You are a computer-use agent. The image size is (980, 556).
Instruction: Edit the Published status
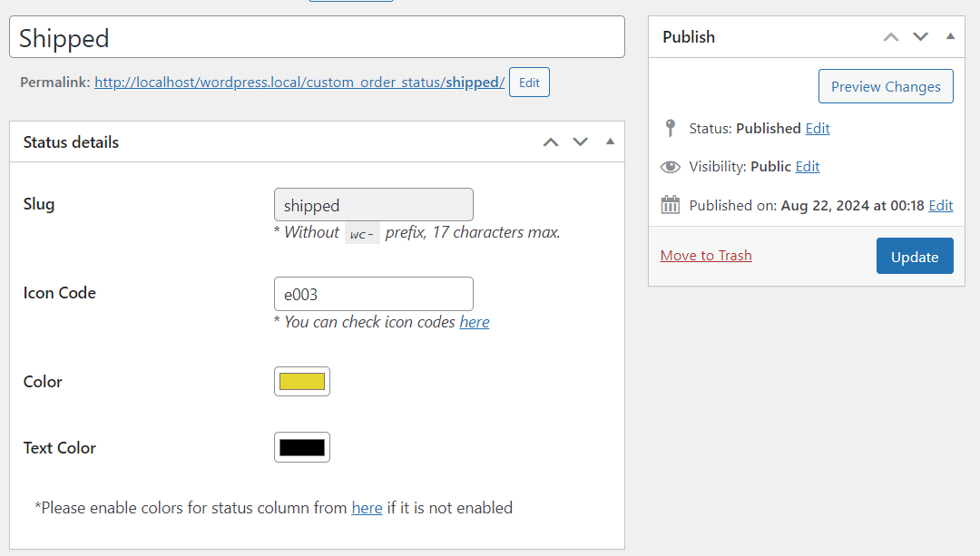pos(818,128)
